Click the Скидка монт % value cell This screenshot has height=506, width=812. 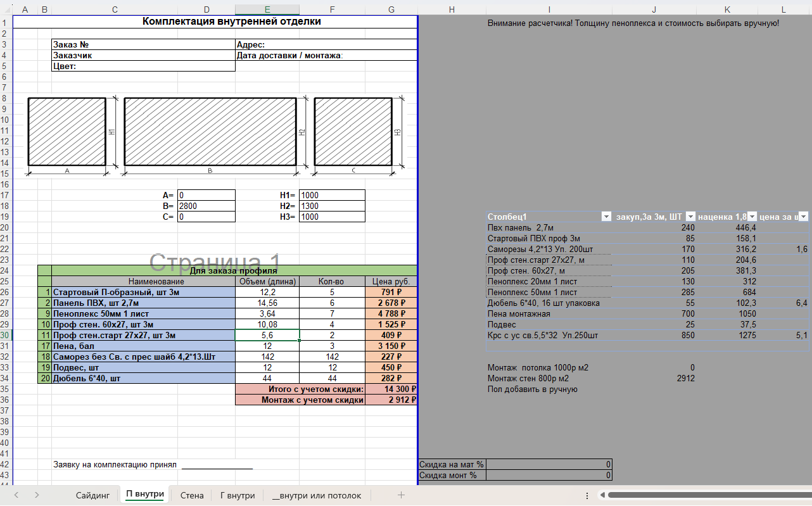549,475
